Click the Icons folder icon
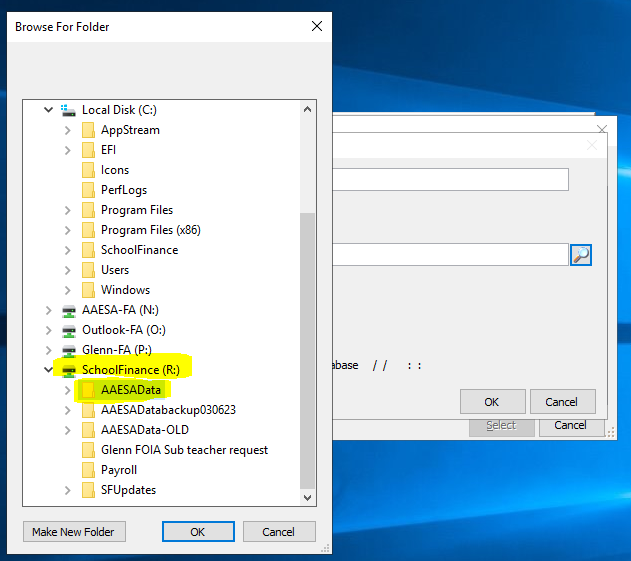This screenshot has width=631, height=561. point(88,170)
